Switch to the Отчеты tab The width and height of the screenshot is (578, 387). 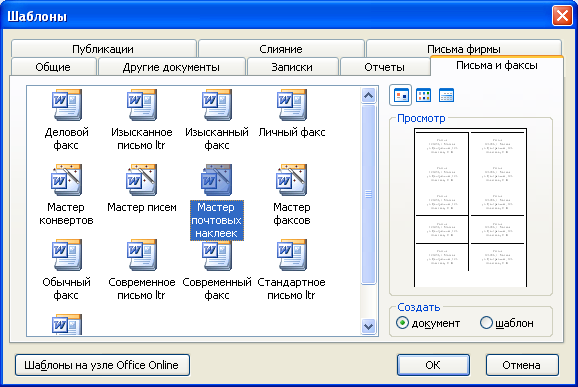[x=384, y=67]
